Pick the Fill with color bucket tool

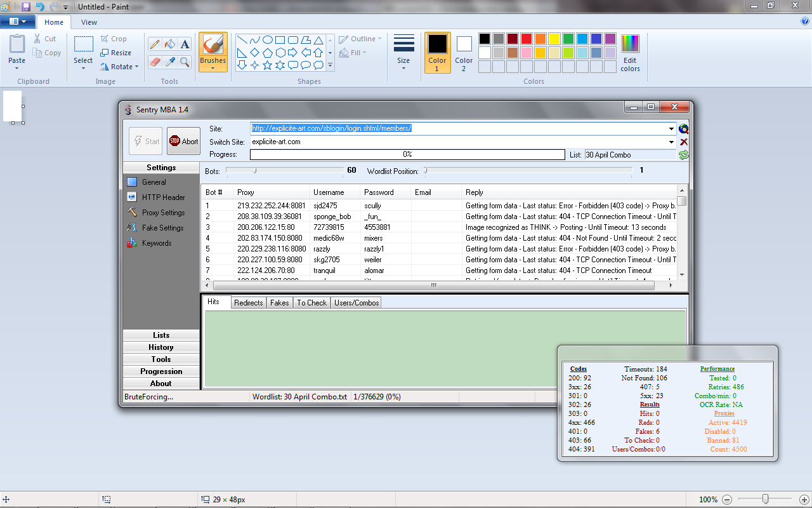[x=169, y=44]
